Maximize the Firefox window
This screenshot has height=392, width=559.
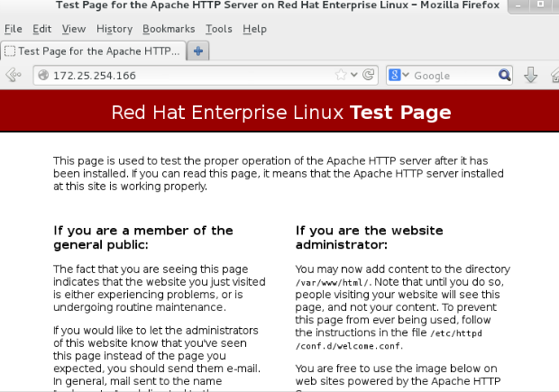540,5
